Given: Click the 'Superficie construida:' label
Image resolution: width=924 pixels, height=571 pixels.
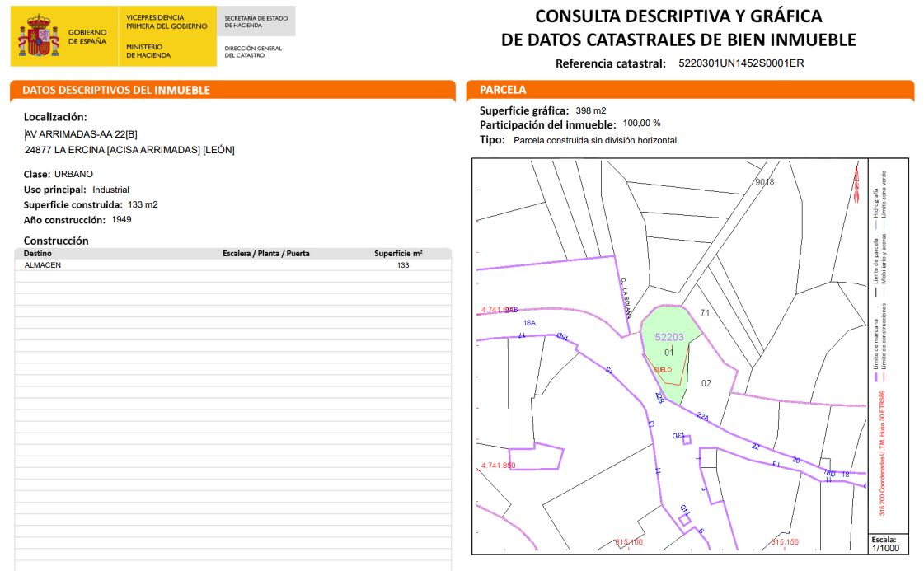Looking at the screenshot, I should 73,205.
